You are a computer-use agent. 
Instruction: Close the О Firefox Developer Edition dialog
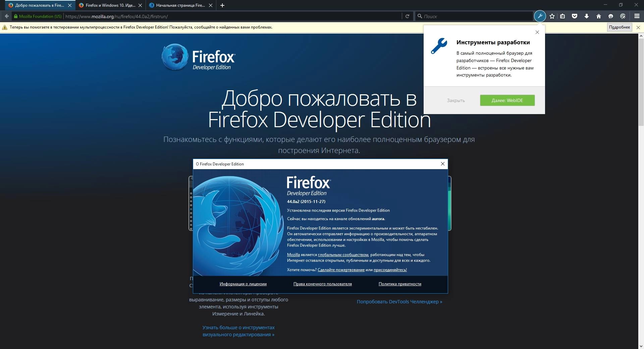[x=443, y=164]
